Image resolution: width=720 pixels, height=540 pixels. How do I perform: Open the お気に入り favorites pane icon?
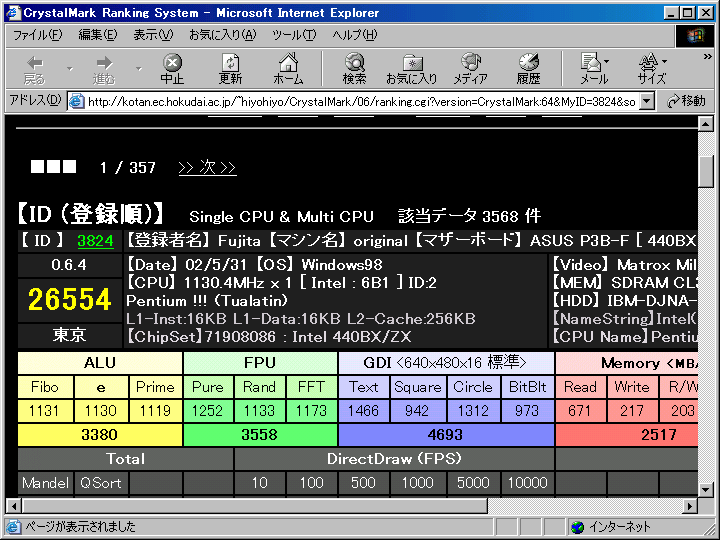point(412,70)
